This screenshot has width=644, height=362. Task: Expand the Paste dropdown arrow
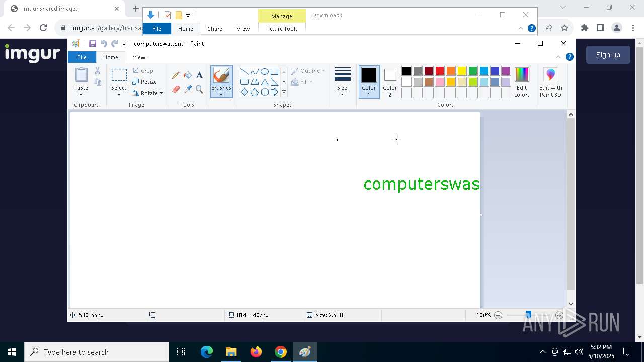coord(81,95)
